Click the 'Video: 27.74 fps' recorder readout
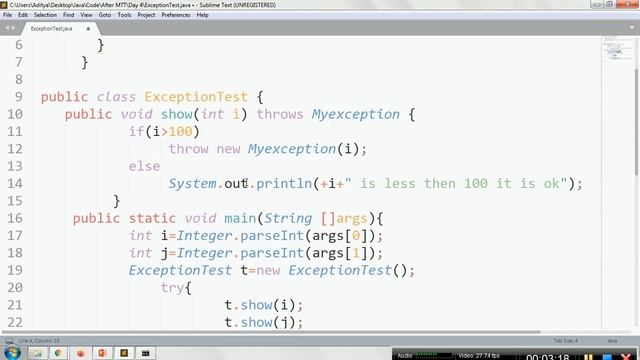The image size is (640, 360). [x=479, y=356]
